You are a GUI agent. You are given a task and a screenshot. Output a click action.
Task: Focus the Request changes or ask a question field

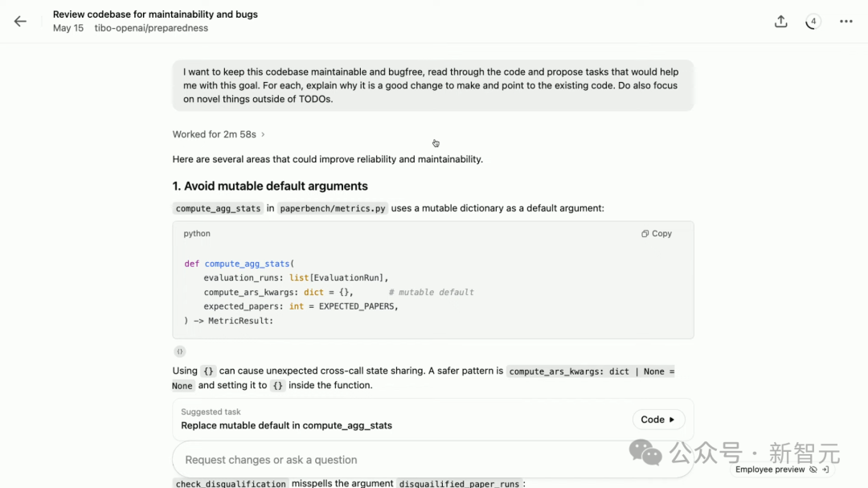(x=402, y=460)
